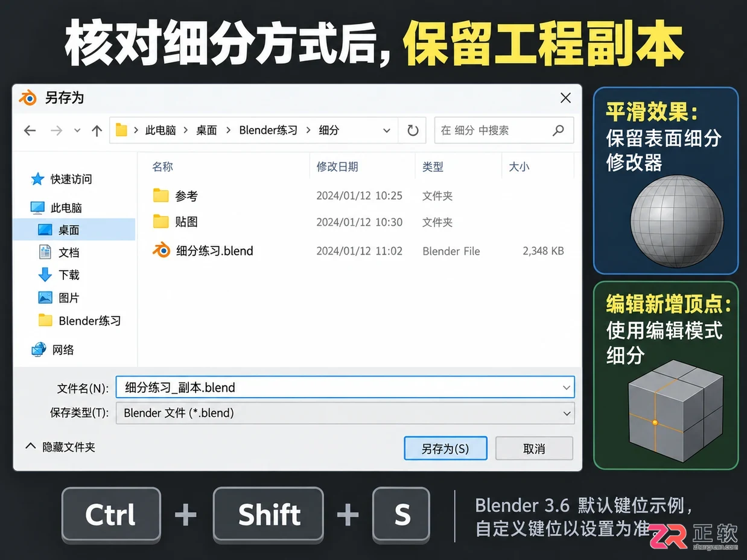Select 此电脑 in the address breadcrumb
Image resolution: width=747 pixels, height=560 pixels.
coord(161,130)
